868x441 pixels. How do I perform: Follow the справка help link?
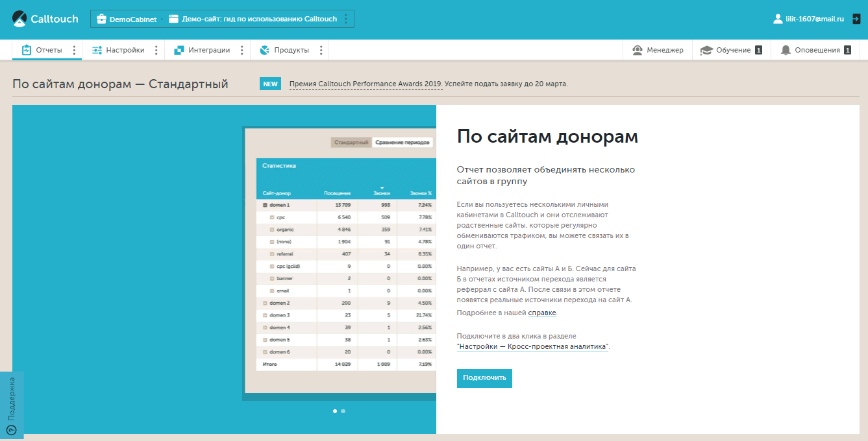tap(542, 313)
